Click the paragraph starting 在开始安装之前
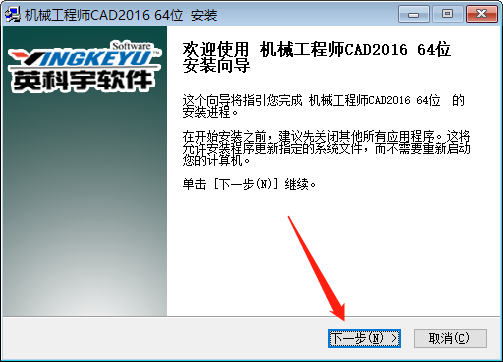The image size is (503, 362). point(326,149)
